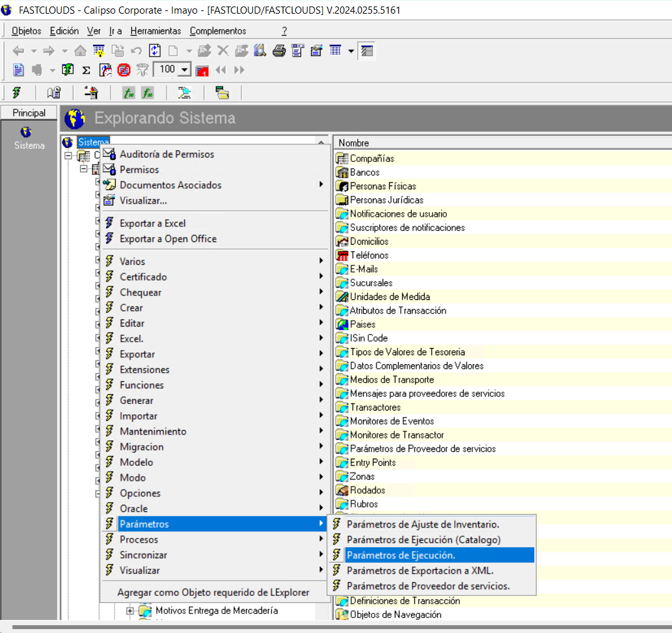This screenshot has width=672, height=633.
Task: Open the Back button history dropdown arrow
Action: point(34,51)
